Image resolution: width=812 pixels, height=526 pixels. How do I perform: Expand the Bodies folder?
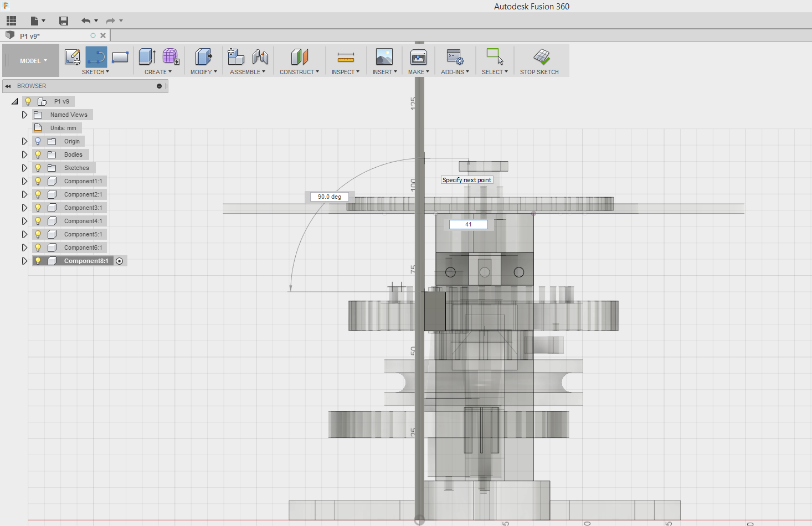(x=24, y=154)
